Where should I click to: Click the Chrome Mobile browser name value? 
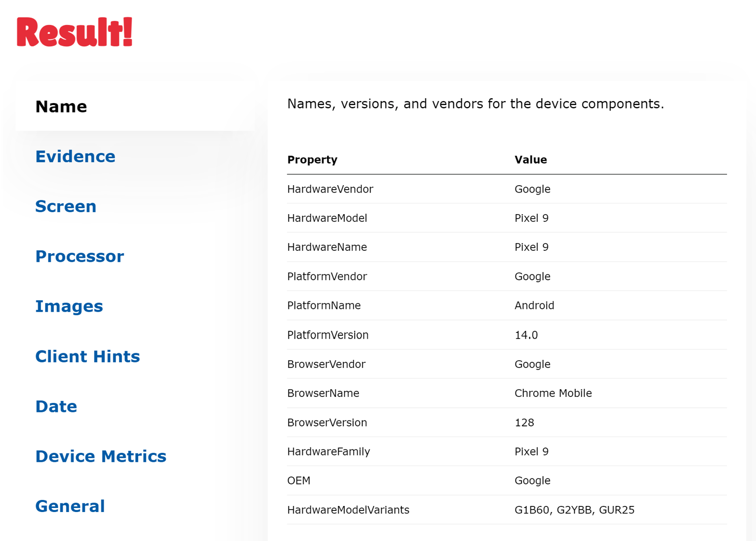(553, 393)
